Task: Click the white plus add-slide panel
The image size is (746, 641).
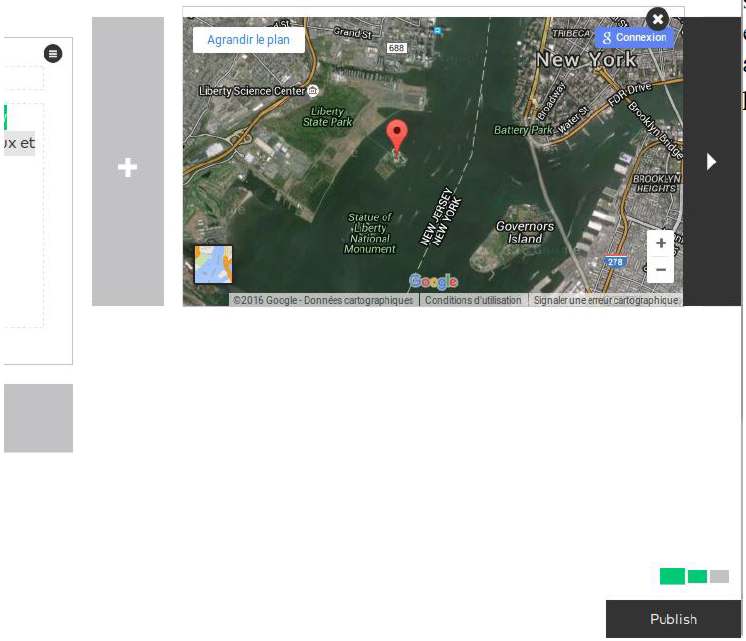Action: point(128,167)
